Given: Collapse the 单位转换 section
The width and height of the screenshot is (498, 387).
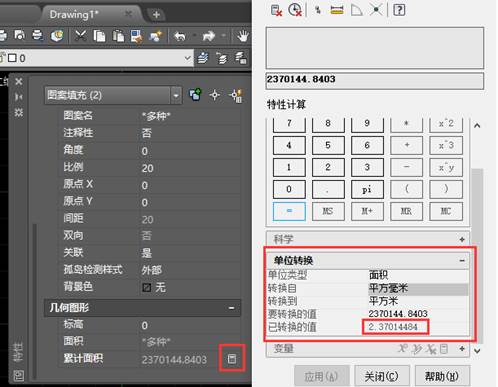Looking at the screenshot, I should 462,260.
